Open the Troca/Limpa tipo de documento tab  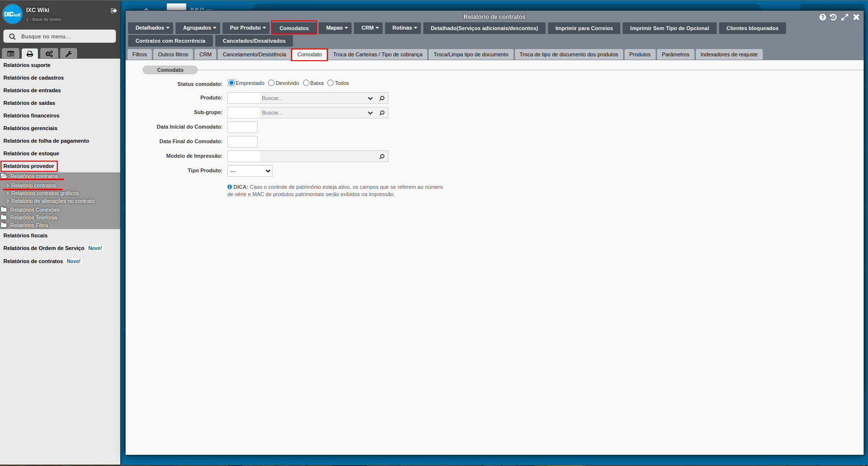[x=471, y=54]
